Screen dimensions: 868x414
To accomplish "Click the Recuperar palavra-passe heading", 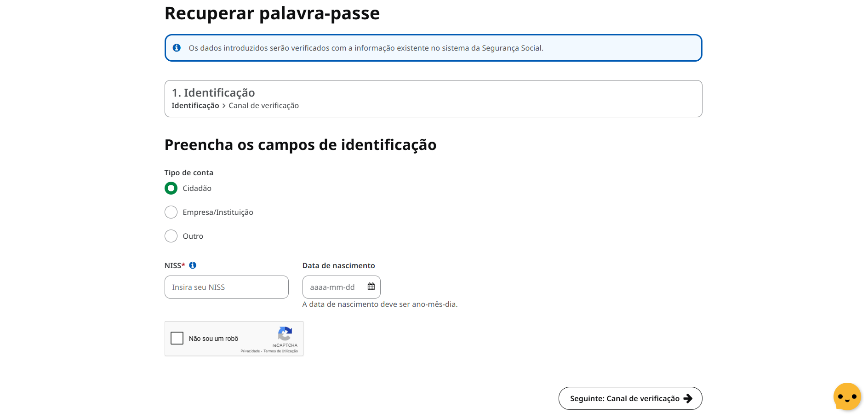I will pyautogui.click(x=272, y=13).
